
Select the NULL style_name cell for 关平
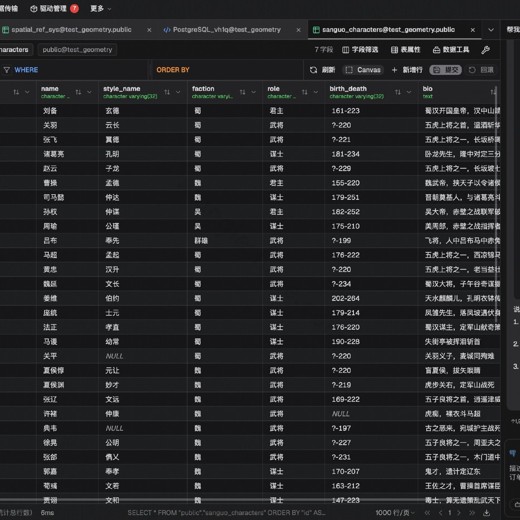(143, 356)
